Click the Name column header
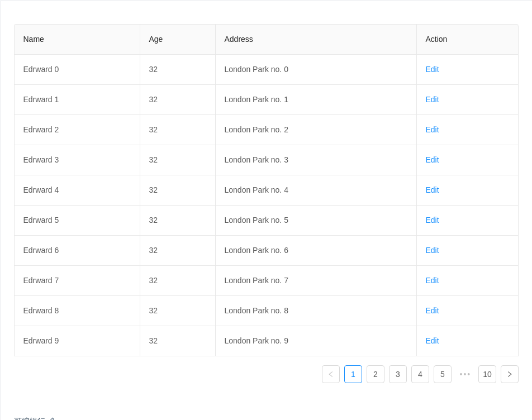This screenshot has width=532, height=420. [34, 39]
